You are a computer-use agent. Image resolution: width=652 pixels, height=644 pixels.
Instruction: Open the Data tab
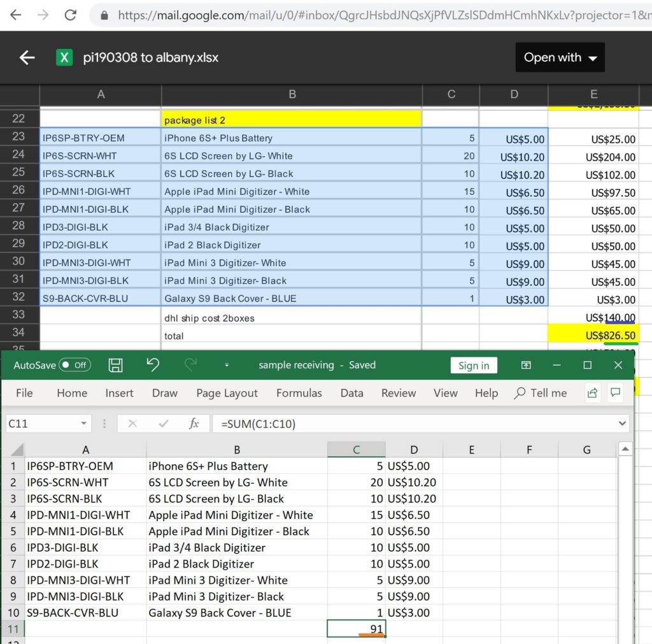[351, 393]
